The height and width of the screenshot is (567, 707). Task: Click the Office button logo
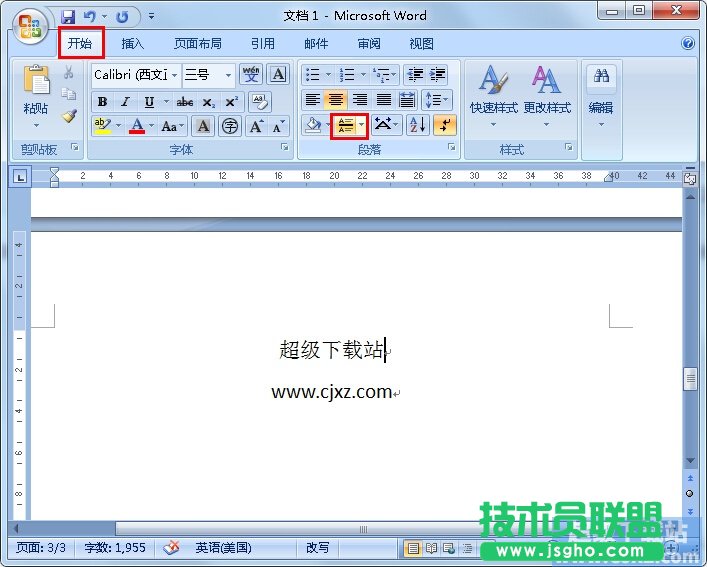[x=30, y=27]
